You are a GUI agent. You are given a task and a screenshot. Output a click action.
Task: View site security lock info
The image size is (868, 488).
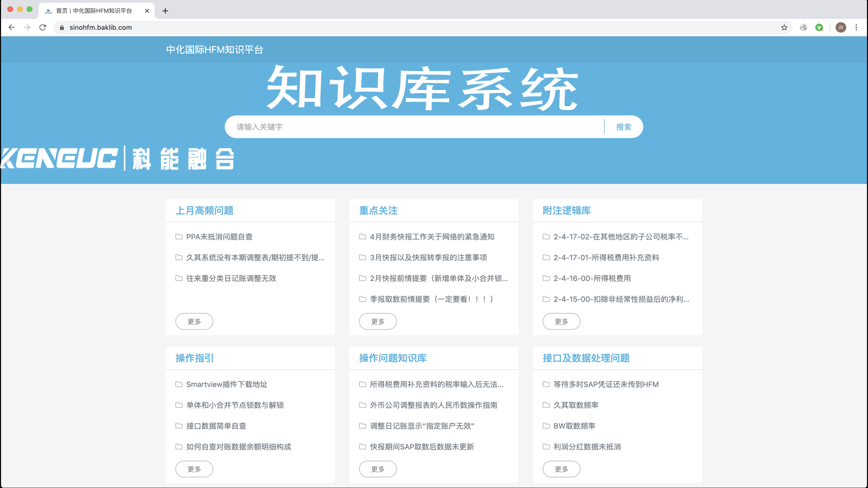pyautogui.click(x=62, y=28)
